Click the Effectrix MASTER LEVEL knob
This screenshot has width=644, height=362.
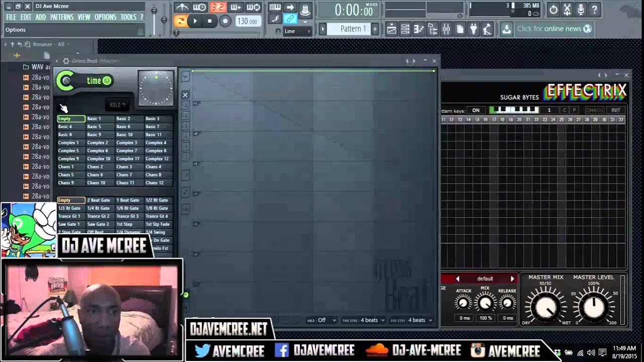coord(594,306)
